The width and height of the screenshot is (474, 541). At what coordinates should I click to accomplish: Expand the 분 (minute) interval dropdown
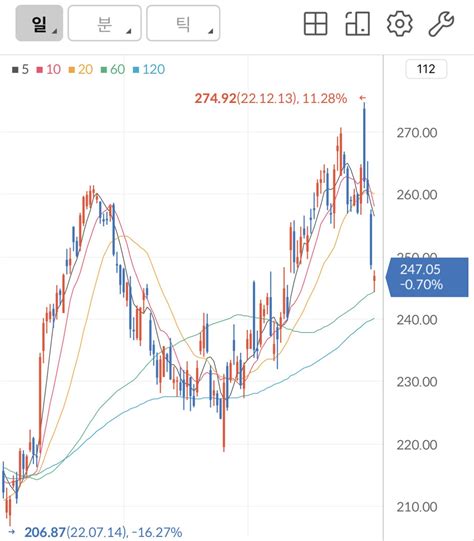click(105, 23)
